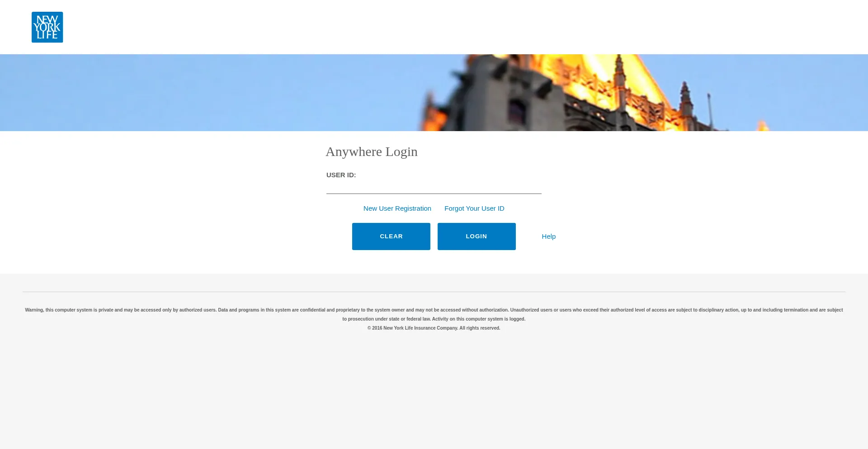The width and height of the screenshot is (868, 449).
Task: Click the New York Life logo
Action: 47,27
